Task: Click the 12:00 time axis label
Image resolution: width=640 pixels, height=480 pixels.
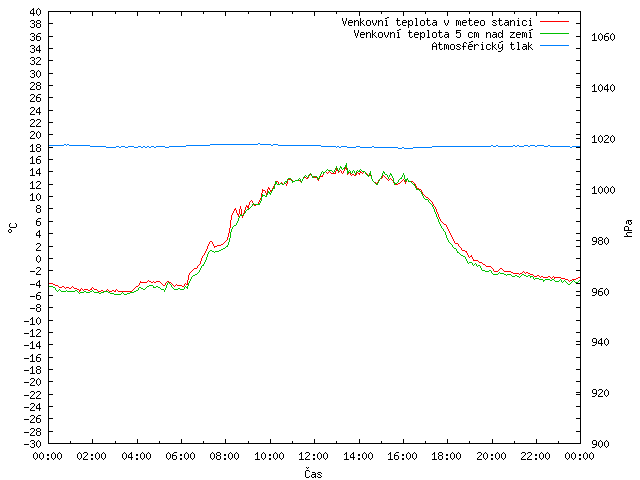Action: (x=313, y=456)
